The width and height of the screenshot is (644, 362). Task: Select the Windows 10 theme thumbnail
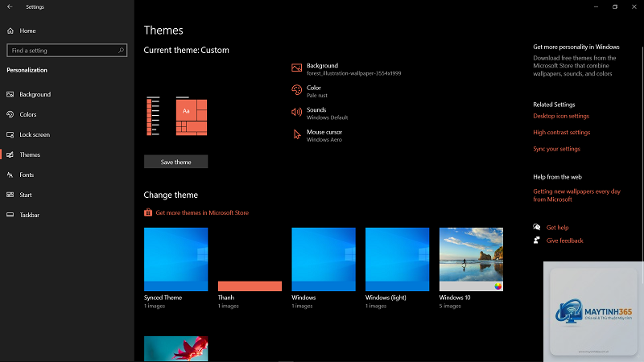(471, 259)
